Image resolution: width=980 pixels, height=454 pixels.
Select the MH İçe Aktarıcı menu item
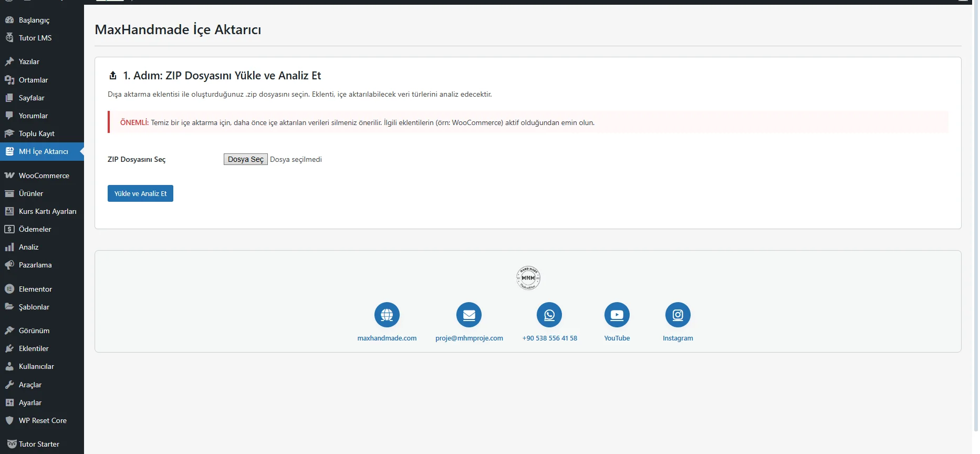pyautogui.click(x=42, y=151)
